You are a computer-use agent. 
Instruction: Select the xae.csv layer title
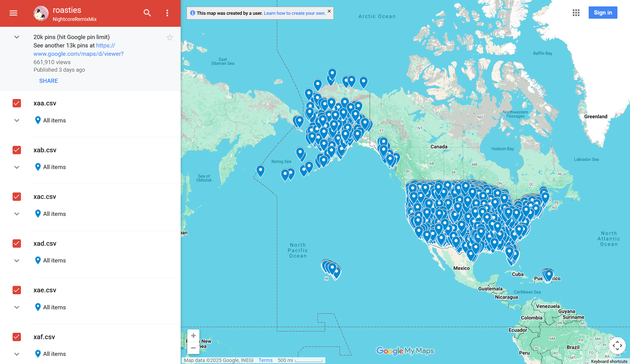pyautogui.click(x=45, y=290)
